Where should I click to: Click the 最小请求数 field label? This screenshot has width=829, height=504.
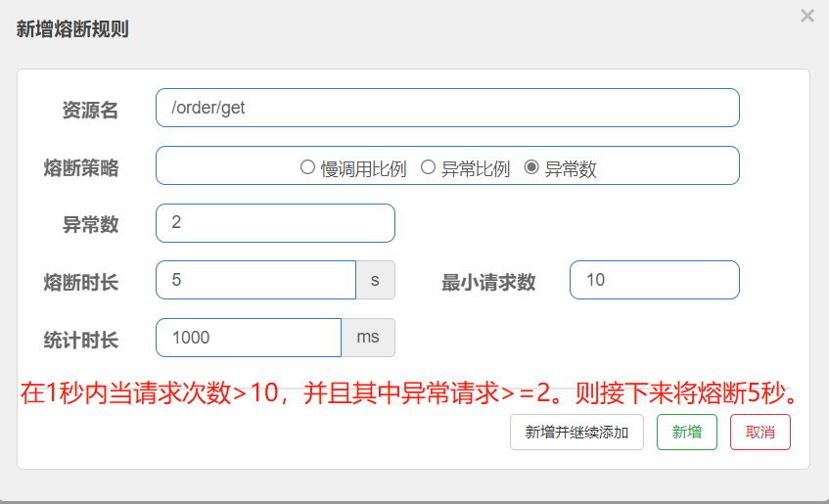pyautogui.click(x=488, y=283)
